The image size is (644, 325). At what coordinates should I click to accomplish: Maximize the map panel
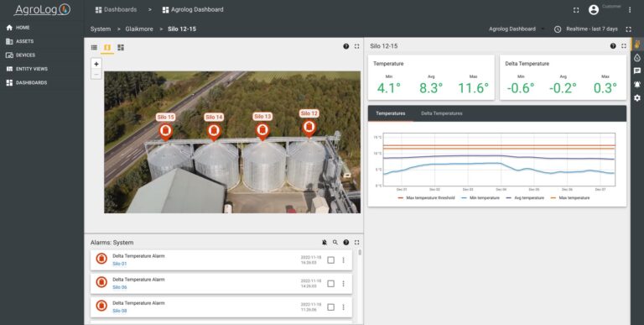pos(356,46)
